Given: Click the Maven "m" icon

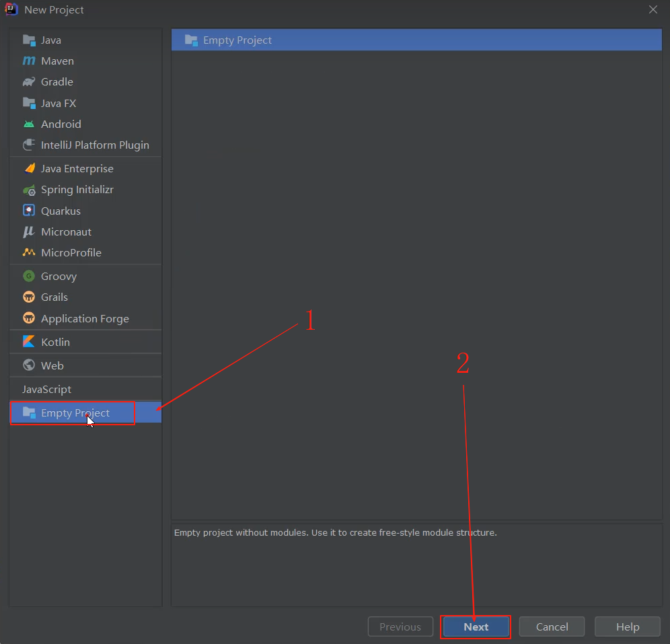Looking at the screenshot, I should coord(29,61).
